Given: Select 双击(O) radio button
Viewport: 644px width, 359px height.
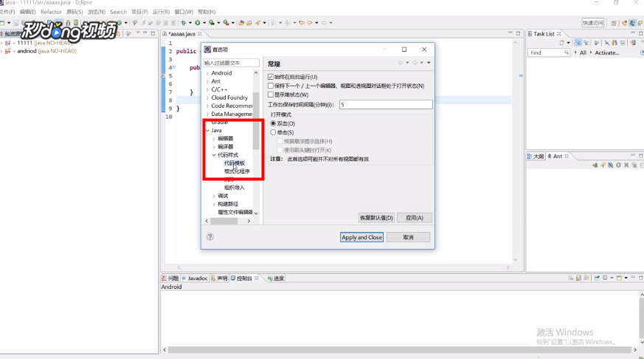Looking at the screenshot, I should pyautogui.click(x=273, y=123).
